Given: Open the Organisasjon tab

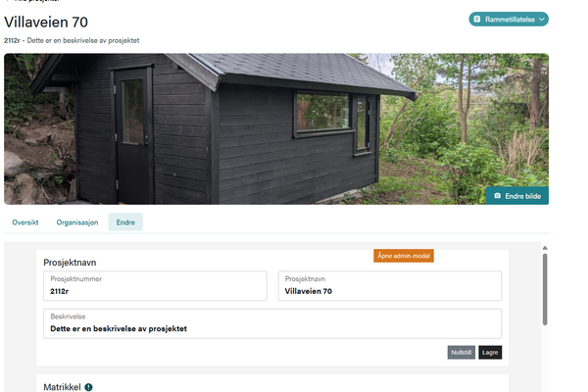Looking at the screenshot, I should [x=77, y=222].
